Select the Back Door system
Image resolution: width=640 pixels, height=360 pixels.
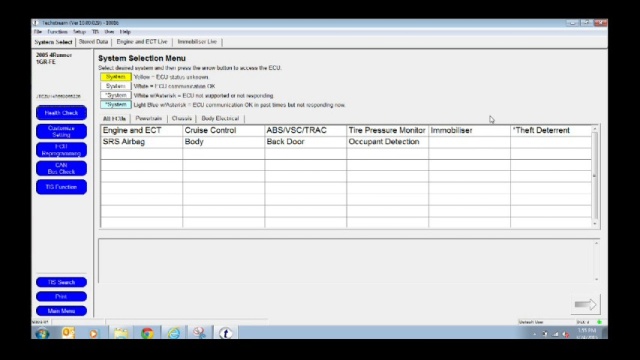coord(305,142)
